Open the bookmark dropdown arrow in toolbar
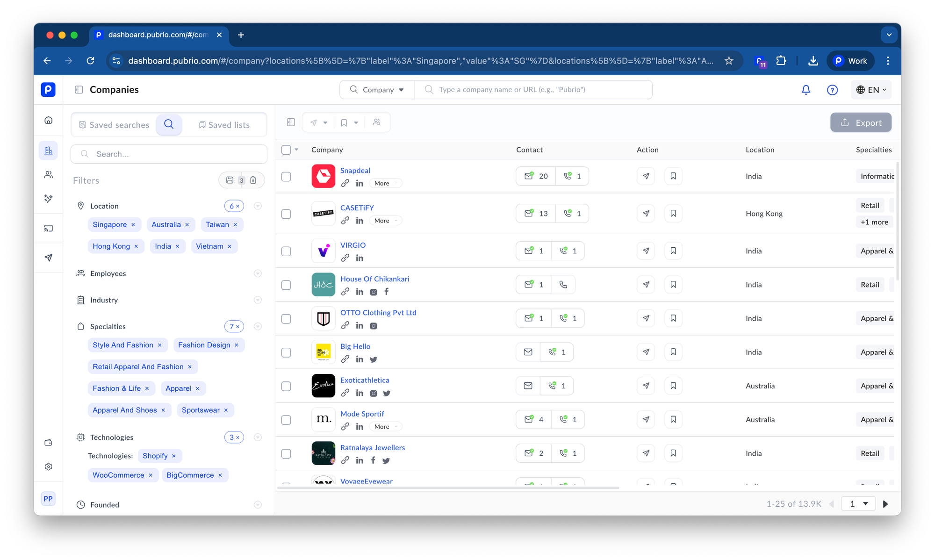This screenshot has height=560, width=935. click(x=356, y=123)
